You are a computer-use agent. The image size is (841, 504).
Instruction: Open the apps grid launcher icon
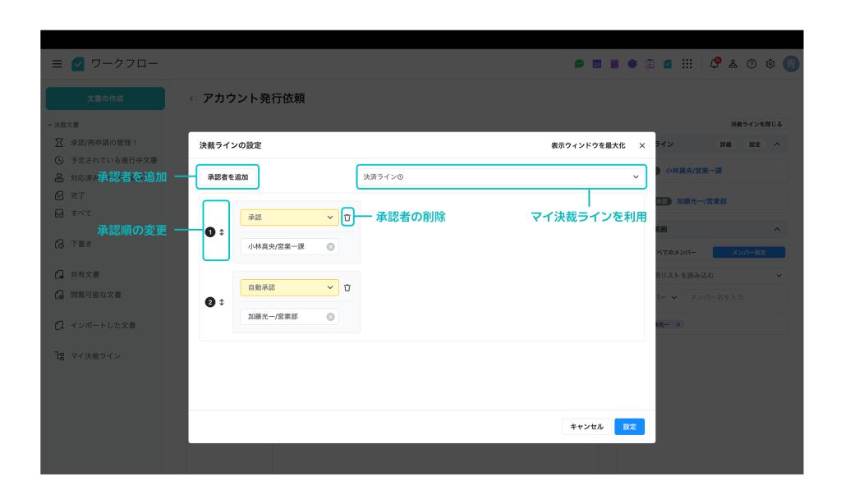[687, 64]
